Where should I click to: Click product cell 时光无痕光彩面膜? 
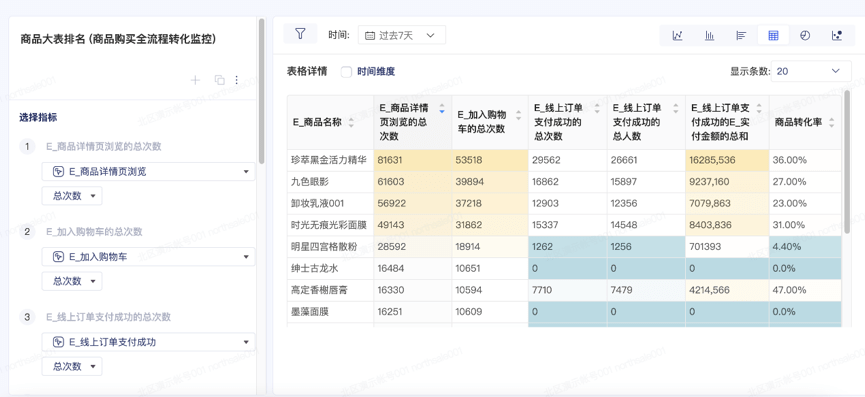(330, 225)
